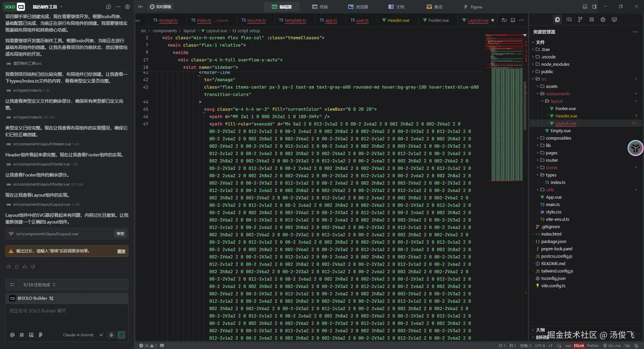Image resolution: width=644 pixels, height=349 pixels.
Task: Switch to the 终端 terminal tab
Action: (x=320, y=7)
